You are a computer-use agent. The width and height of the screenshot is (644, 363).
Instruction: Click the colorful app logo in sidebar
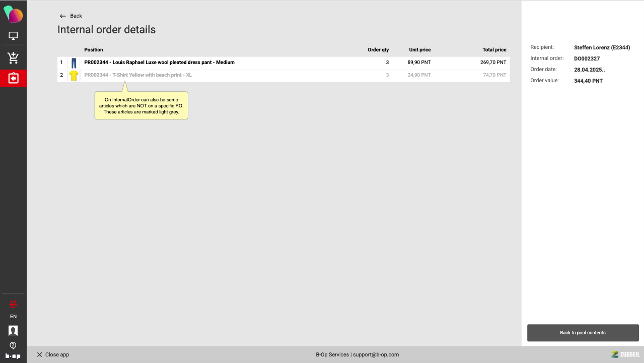tap(13, 14)
